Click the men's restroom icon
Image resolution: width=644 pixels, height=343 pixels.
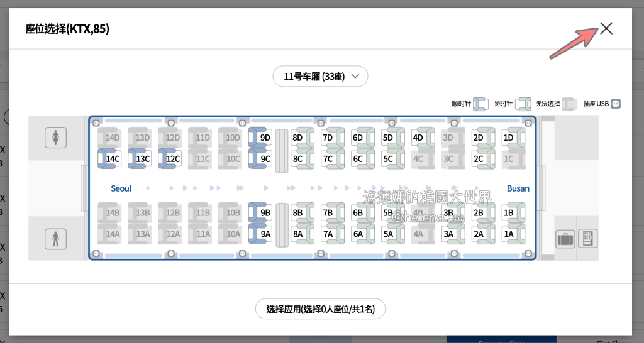click(x=56, y=239)
